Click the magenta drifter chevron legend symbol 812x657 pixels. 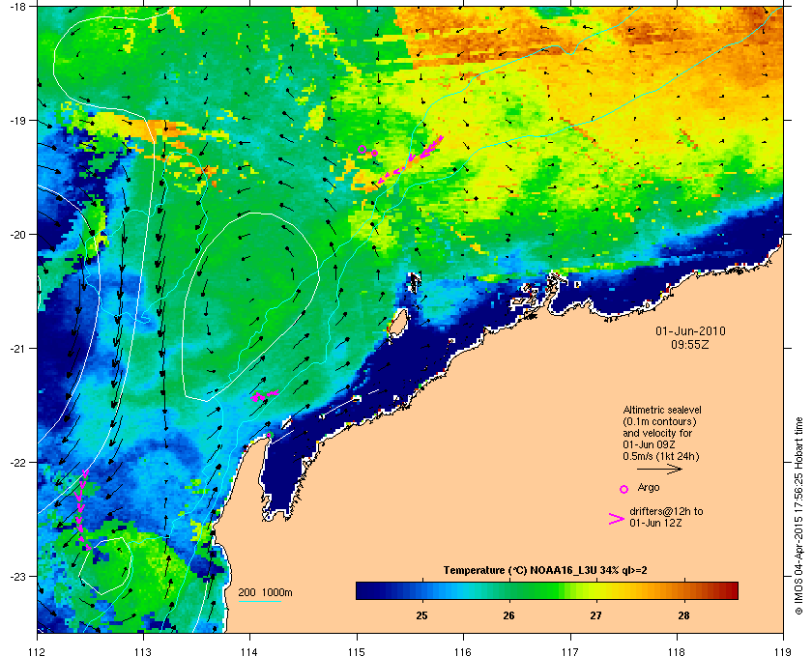click(617, 519)
